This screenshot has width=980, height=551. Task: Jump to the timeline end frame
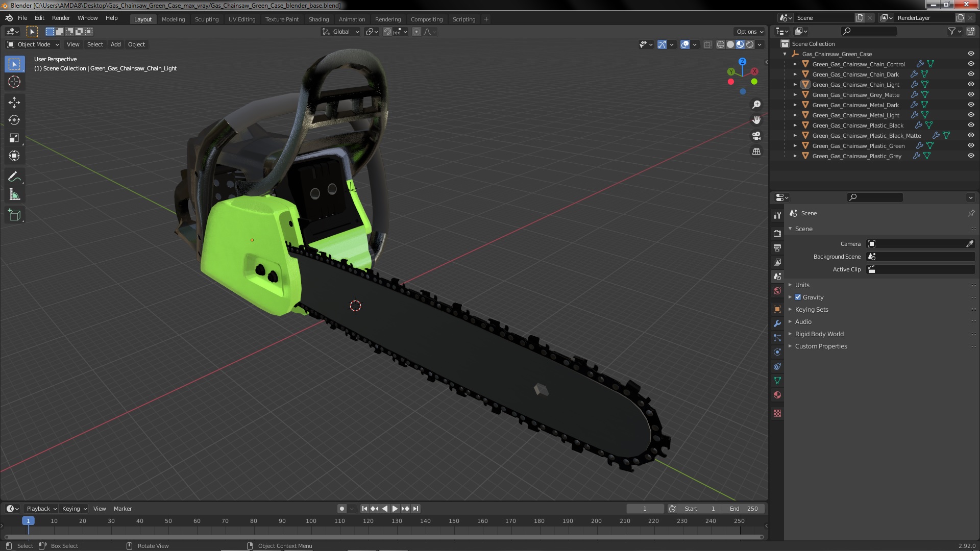tap(416, 509)
